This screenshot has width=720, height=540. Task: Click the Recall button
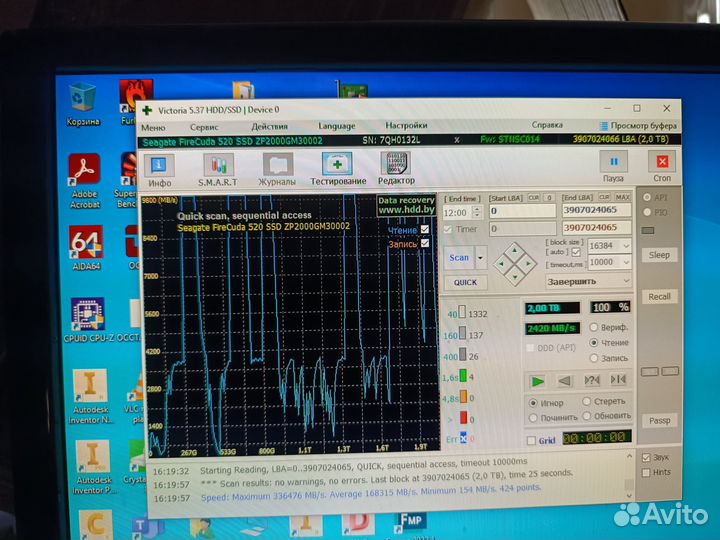click(659, 297)
